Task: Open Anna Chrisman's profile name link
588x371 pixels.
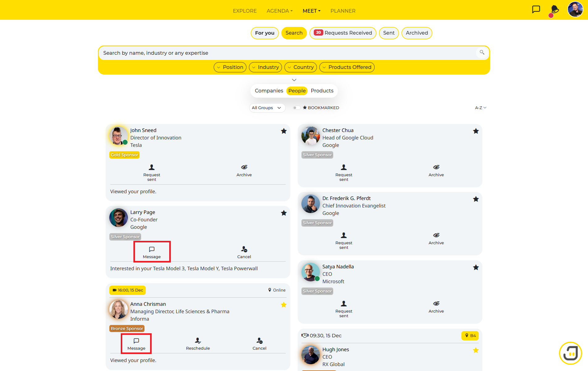Action: tap(148, 304)
